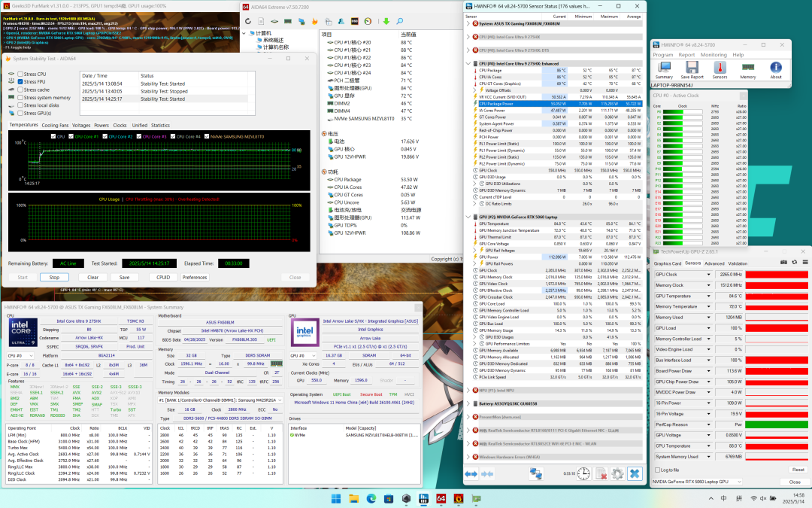Open the Windows Start menu
This screenshot has width=812, height=508.
pos(335,499)
